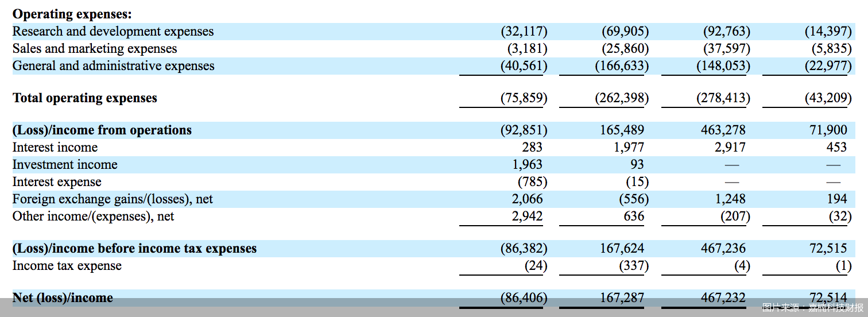Click other expenses value (207)
868x317 pixels.
coord(735,217)
